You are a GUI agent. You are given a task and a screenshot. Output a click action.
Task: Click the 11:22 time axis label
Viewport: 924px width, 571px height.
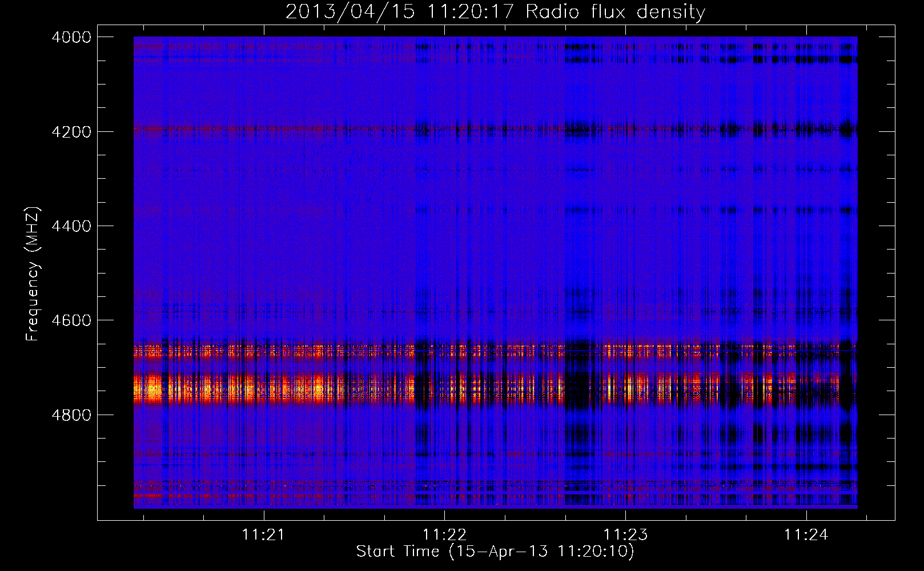pyautogui.click(x=444, y=535)
